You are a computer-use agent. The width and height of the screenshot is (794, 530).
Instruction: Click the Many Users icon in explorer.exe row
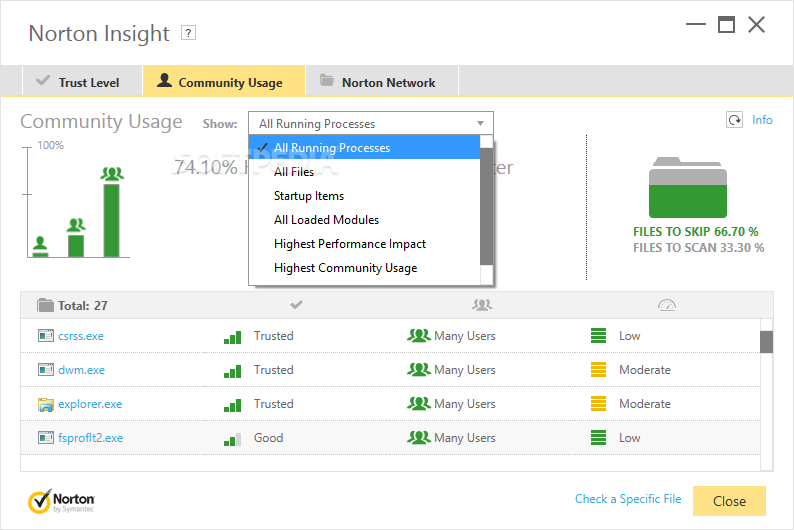[x=419, y=403]
